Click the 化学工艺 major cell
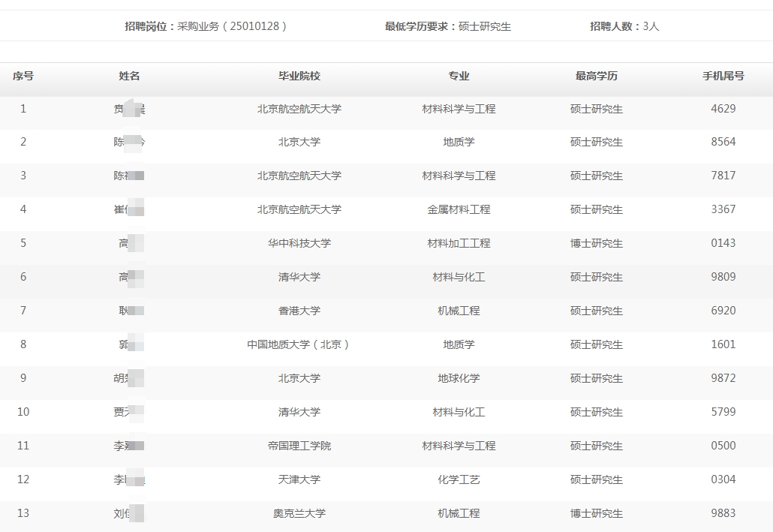 pos(459,479)
